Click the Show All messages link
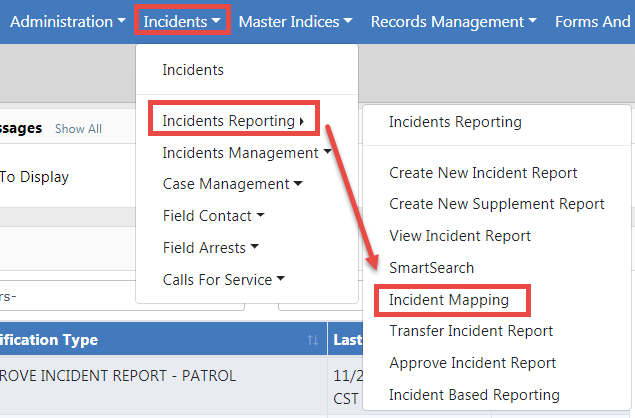Screen dimensions: 635x418 pos(78,129)
